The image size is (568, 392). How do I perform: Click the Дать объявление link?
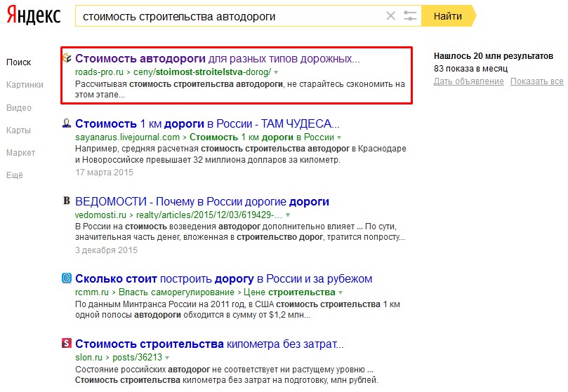[x=469, y=81]
